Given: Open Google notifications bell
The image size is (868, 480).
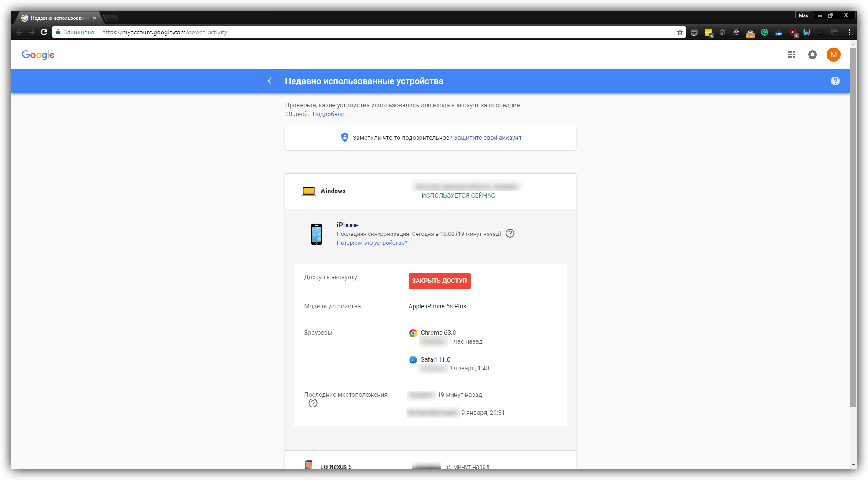Looking at the screenshot, I should point(812,55).
